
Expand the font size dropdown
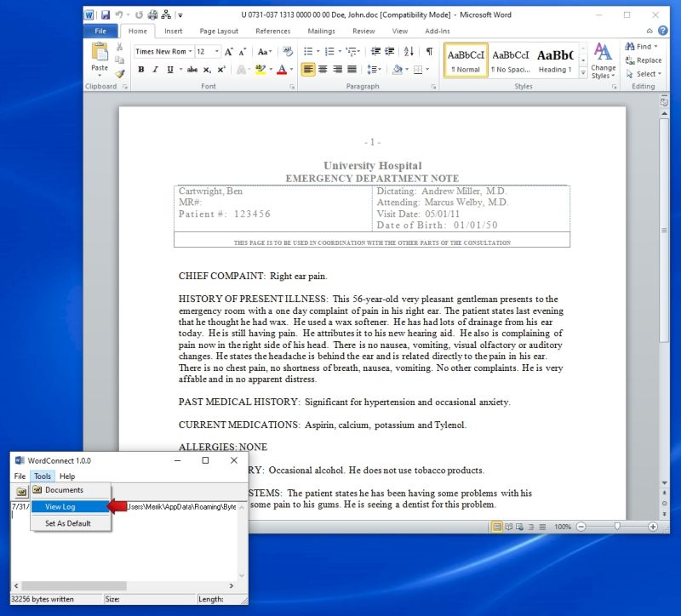[216, 52]
